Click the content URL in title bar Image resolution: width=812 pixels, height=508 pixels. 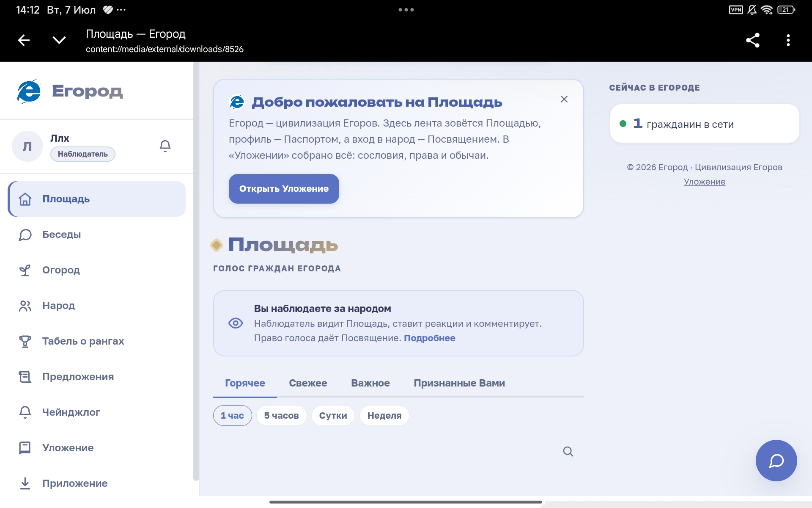pos(165,49)
